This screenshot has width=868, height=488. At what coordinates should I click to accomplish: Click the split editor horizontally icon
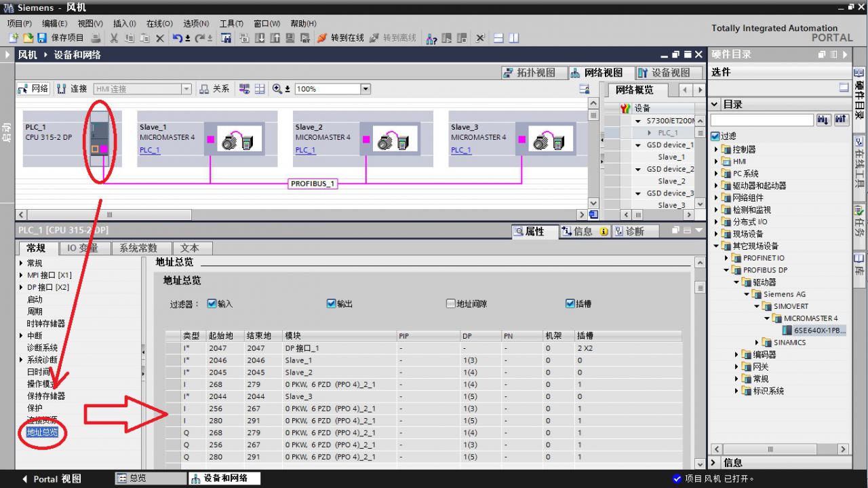(498, 38)
